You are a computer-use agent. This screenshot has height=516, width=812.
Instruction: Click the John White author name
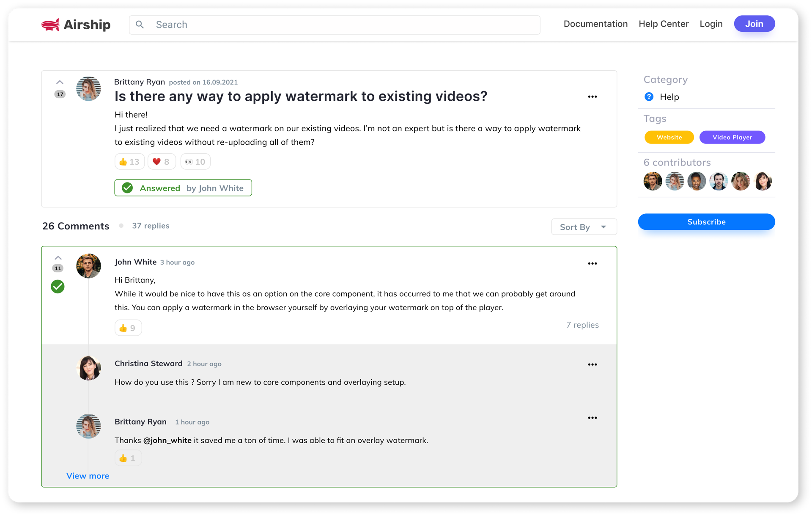135,262
